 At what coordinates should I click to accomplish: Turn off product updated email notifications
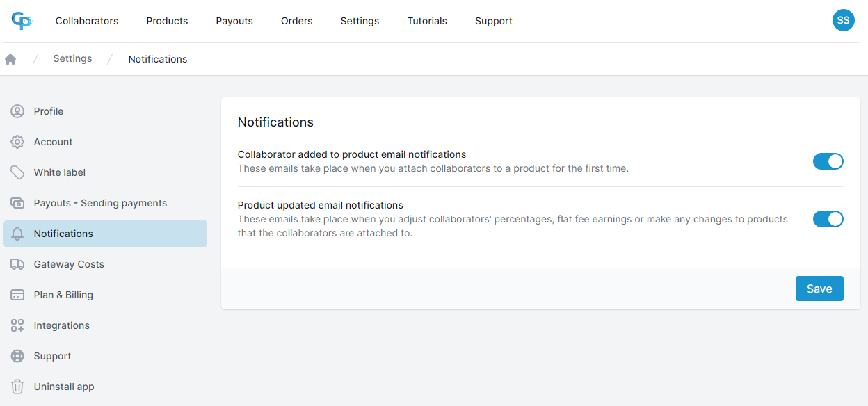pos(828,218)
